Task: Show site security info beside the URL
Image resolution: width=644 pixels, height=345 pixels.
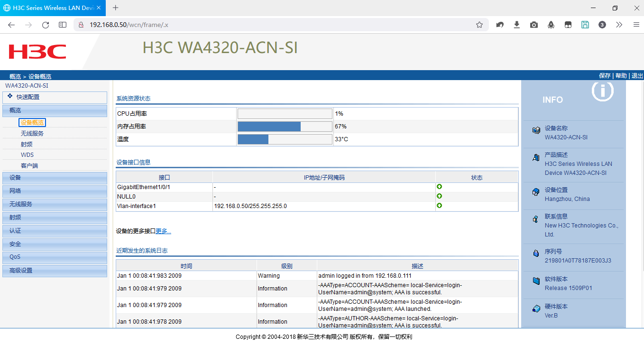Action: [x=81, y=25]
